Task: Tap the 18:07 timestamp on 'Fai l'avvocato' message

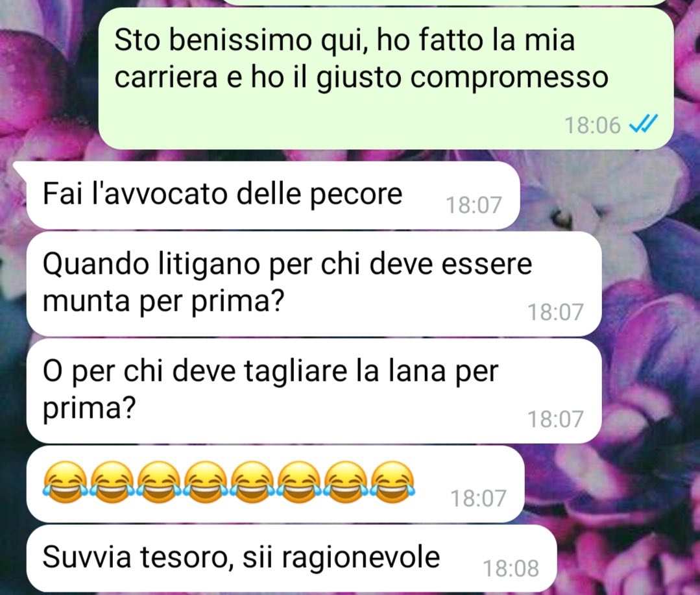Action: 474,205
